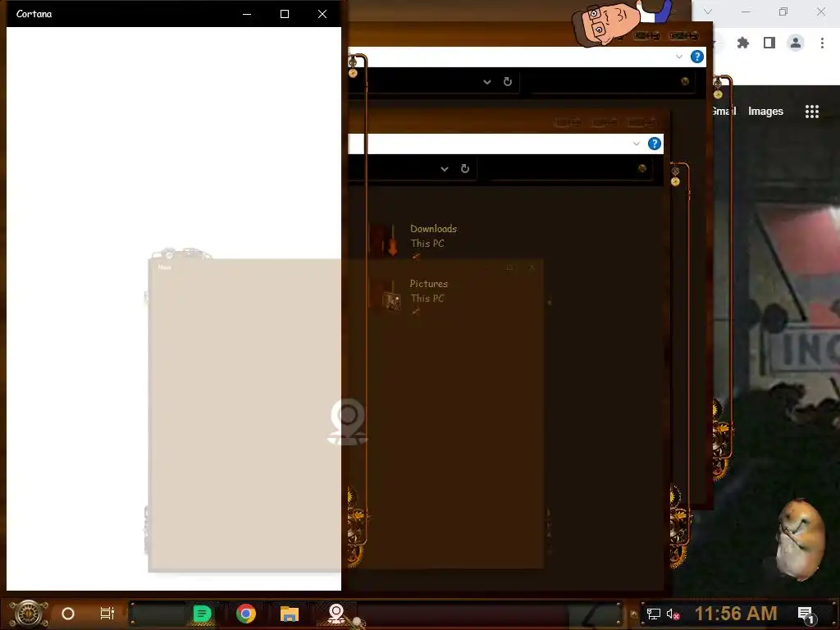Viewport: 840px width, 630px height.
Task: Restore down the Chrome window
Action: coord(783,11)
